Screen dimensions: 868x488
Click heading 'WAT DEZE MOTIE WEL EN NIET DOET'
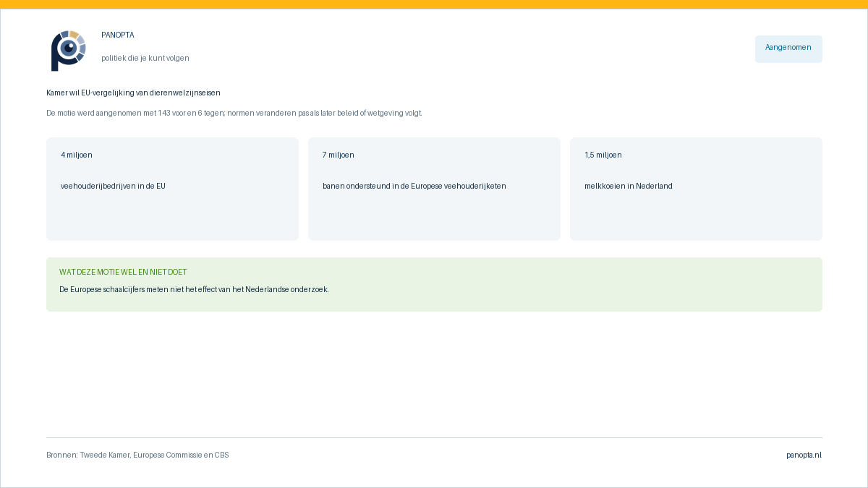(x=123, y=272)
